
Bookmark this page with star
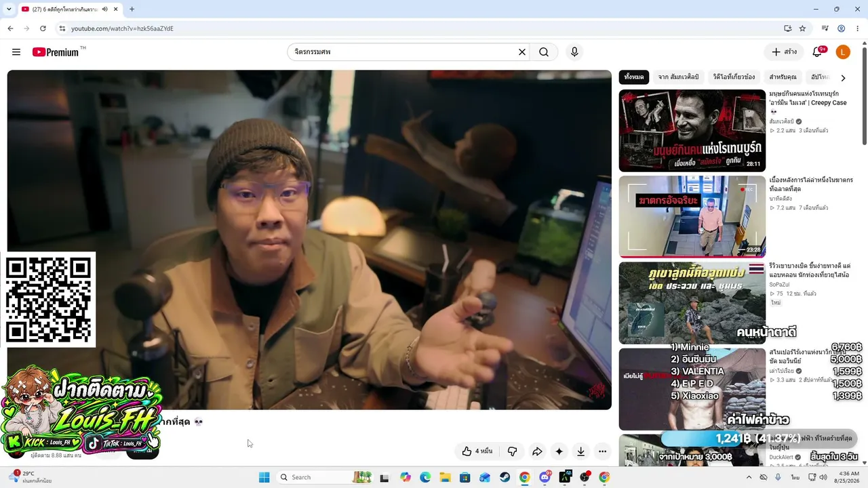tap(802, 28)
